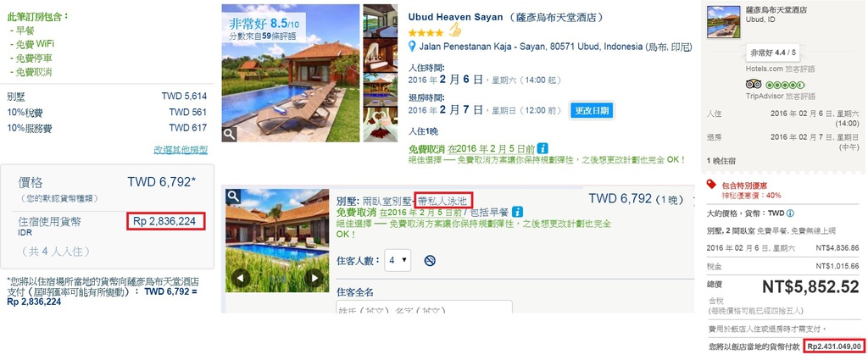Click the TripAdvisor owl logo

754,85
